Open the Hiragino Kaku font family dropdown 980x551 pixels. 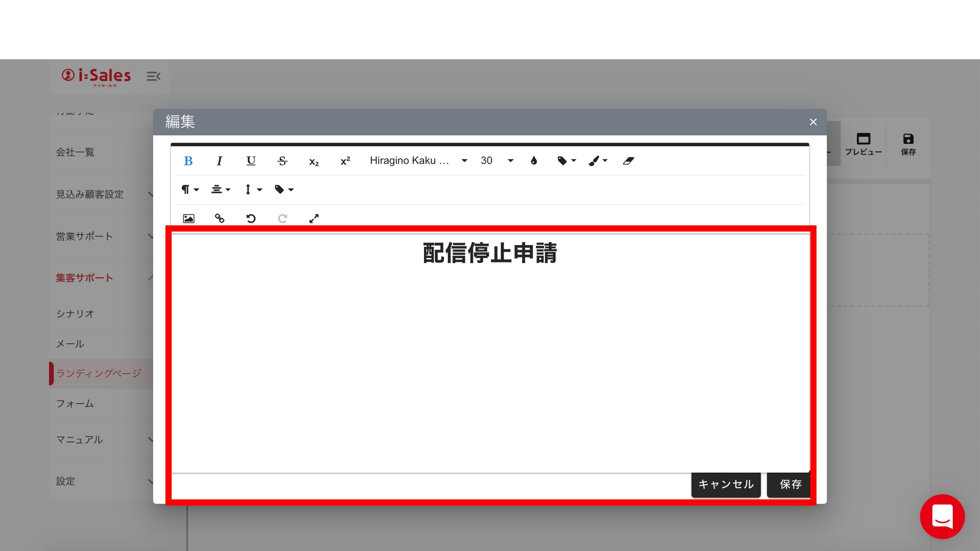click(418, 161)
